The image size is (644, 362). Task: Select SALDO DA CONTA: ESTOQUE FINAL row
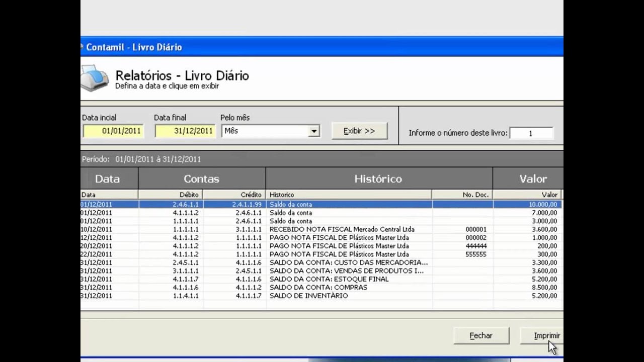[x=321, y=279]
